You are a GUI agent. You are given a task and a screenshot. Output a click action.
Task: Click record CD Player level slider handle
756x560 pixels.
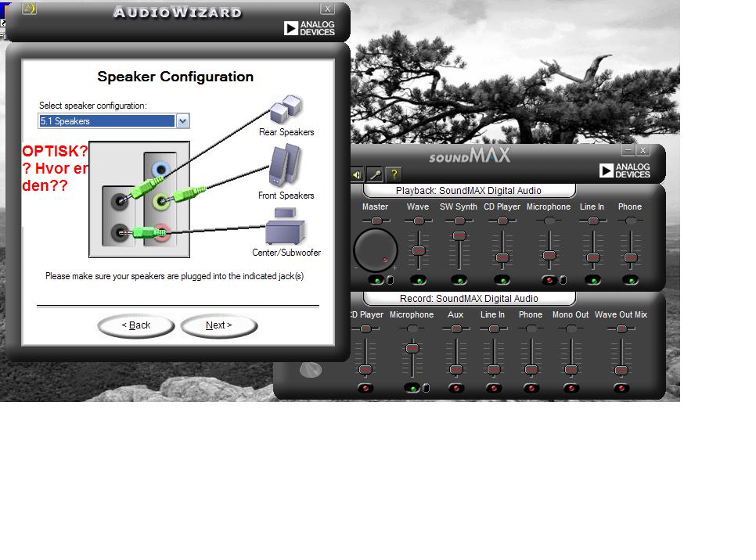click(x=365, y=370)
